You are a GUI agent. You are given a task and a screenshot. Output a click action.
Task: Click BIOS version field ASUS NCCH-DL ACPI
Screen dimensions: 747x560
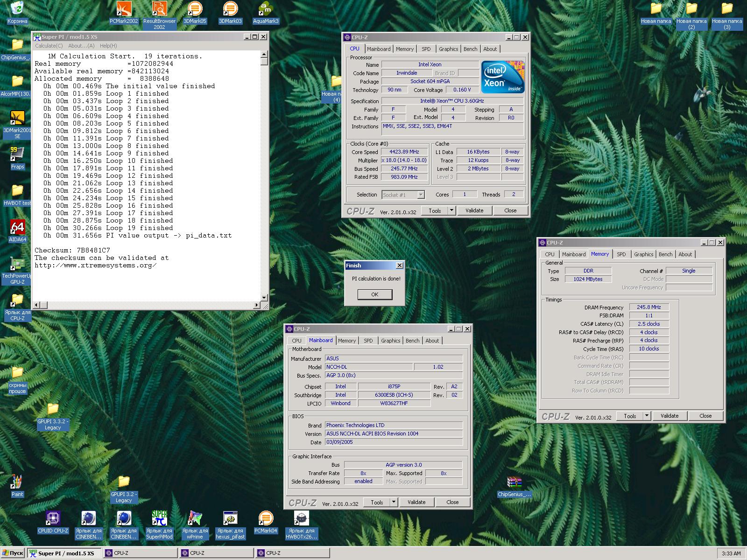point(394,434)
